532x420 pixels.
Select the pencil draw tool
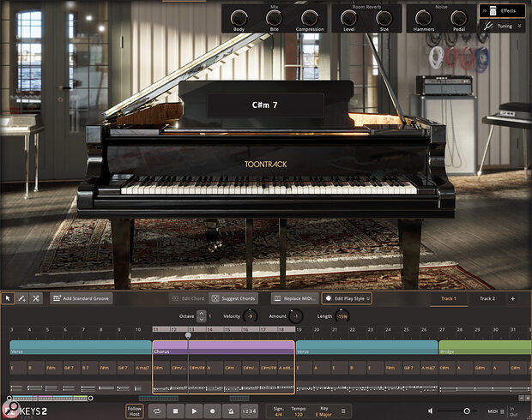21,298
